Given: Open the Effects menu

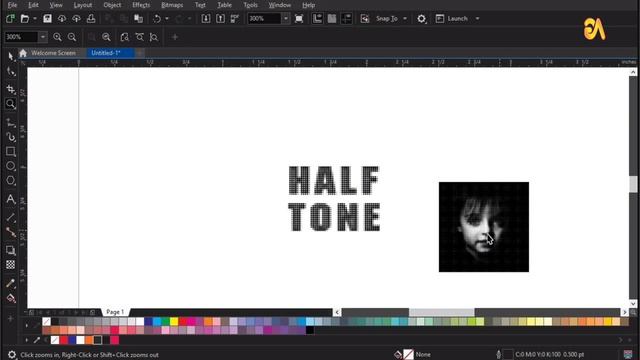Looking at the screenshot, I should click(141, 5).
